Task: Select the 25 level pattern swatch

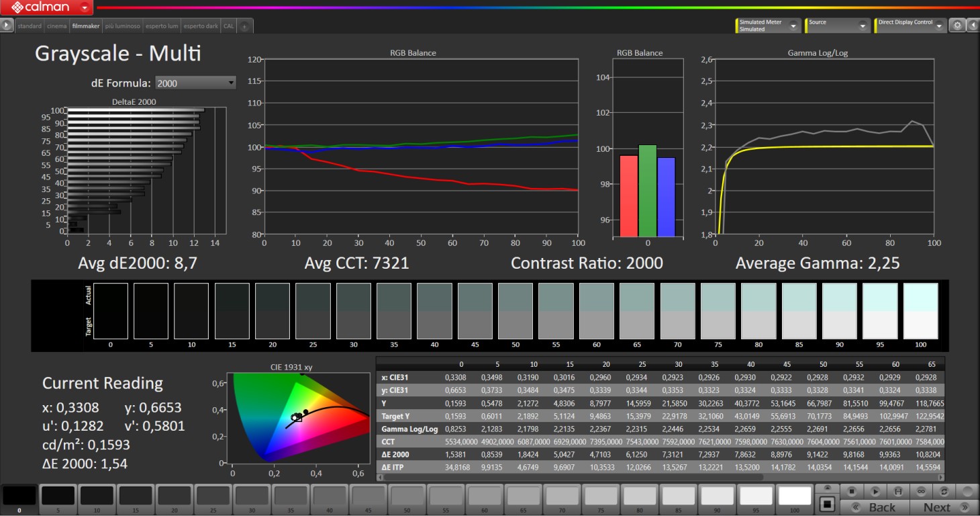Action: coord(213,499)
